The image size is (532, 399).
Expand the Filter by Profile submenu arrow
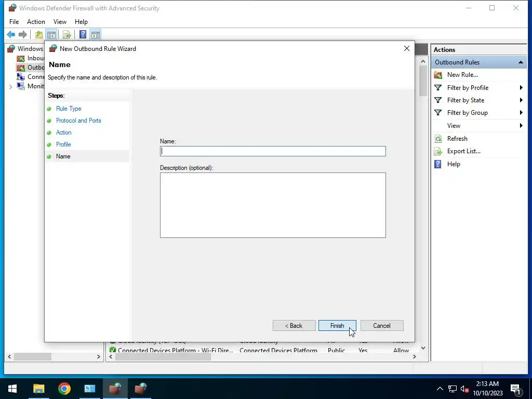tap(521, 88)
